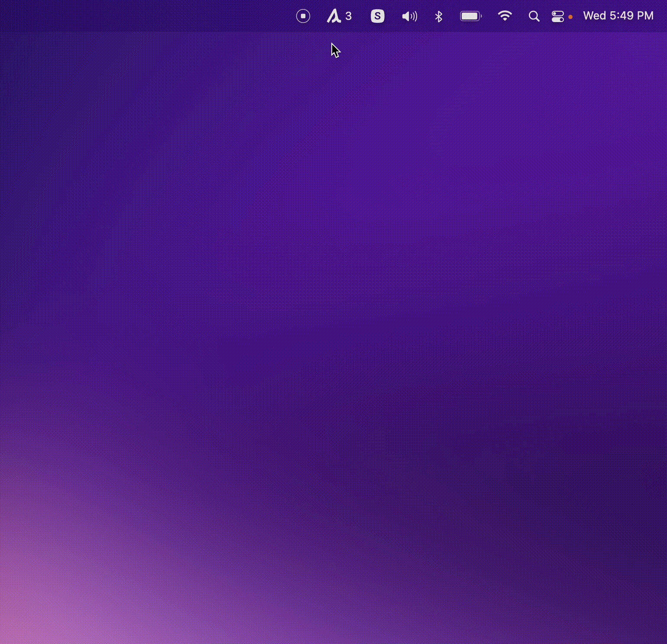Viewport: 667px width, 644px height.
Task: Open Control Center
Action: (x=558, y=16)
